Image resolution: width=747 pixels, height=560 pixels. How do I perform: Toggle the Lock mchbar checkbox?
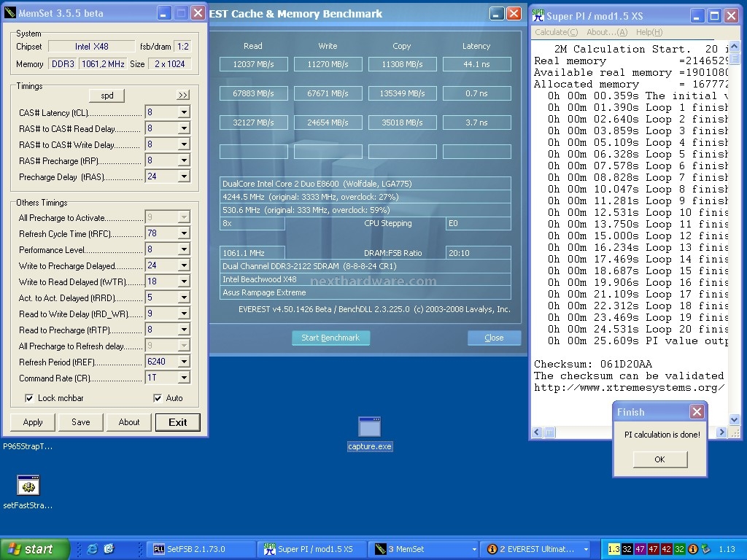(29, 398)
